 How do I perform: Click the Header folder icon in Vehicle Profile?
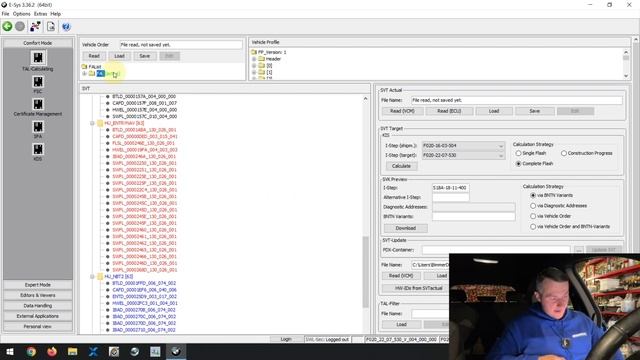262,59
